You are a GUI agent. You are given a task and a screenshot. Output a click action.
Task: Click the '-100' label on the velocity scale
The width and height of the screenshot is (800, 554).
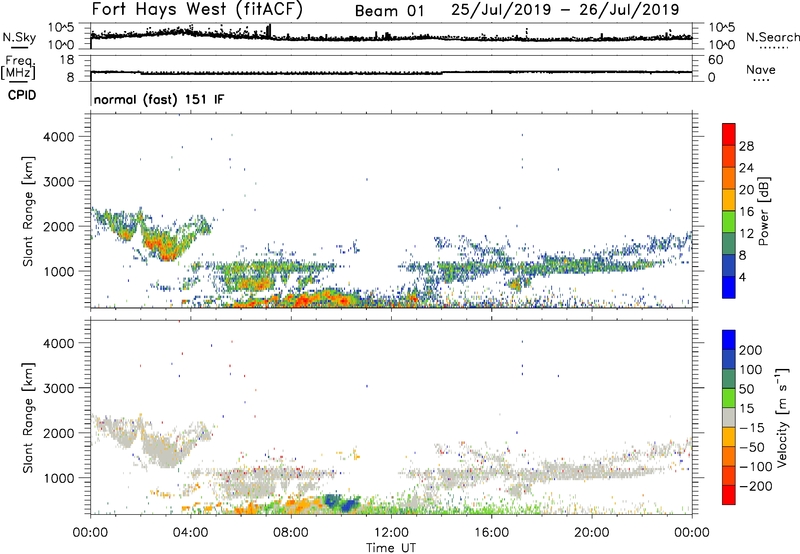tap(755, 467)
